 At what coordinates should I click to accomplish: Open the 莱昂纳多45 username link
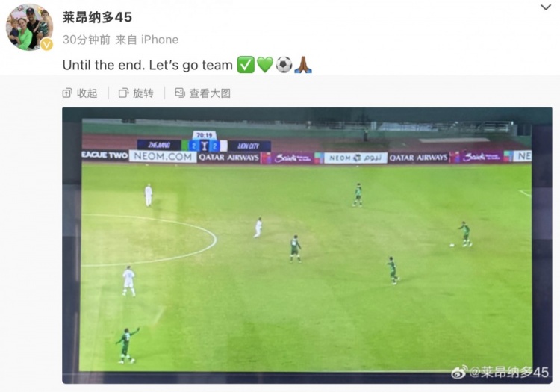97,17
